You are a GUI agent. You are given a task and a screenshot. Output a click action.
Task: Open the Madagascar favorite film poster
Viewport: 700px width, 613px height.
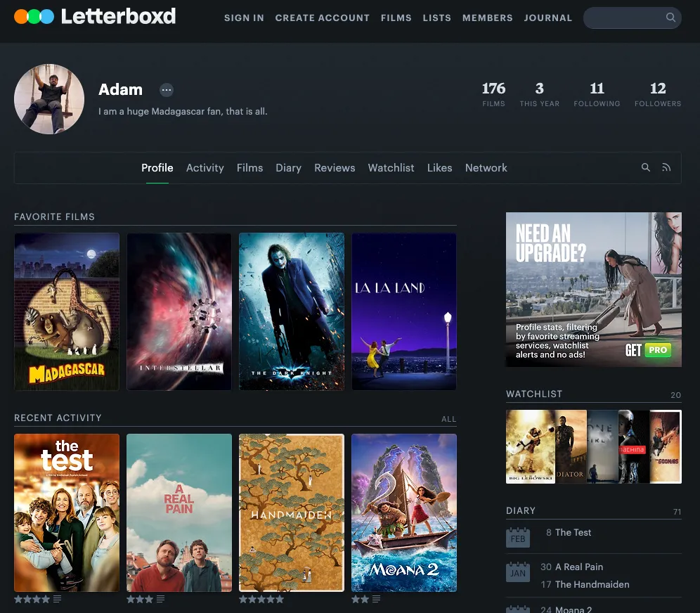pyautogui.click(x=67, y=311)
